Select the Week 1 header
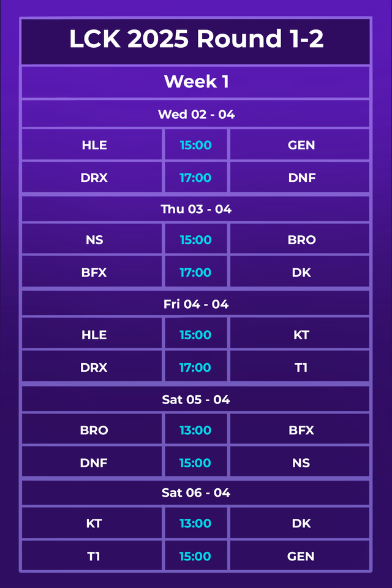 [x=196, y=81]
